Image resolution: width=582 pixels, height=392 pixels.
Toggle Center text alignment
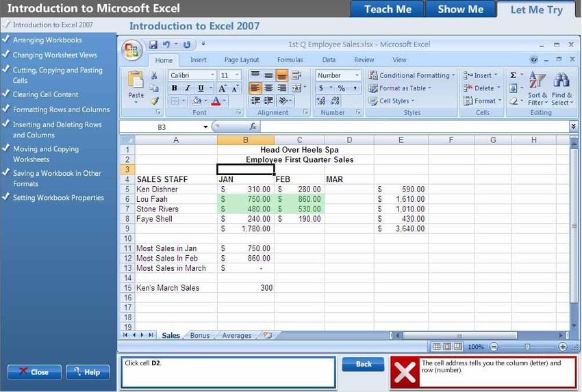pyautogui.click(x=268, y=88)
